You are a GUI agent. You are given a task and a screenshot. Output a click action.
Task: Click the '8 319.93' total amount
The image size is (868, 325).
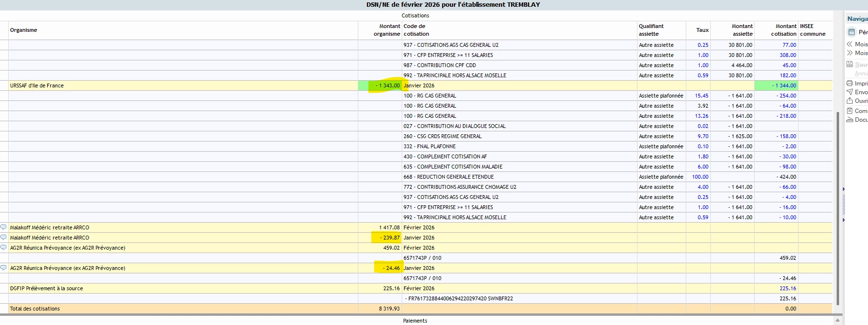(x=389, y=309)
